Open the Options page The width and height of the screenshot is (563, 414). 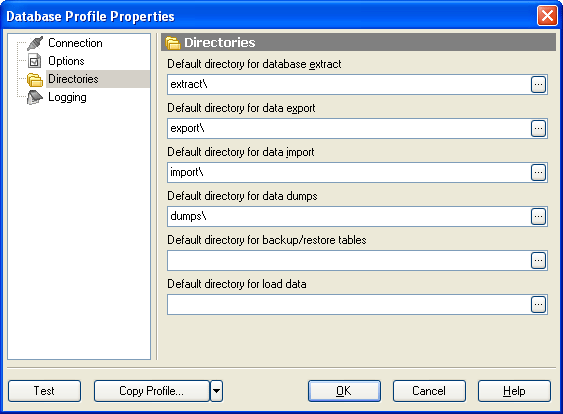(x=66, y=61)
